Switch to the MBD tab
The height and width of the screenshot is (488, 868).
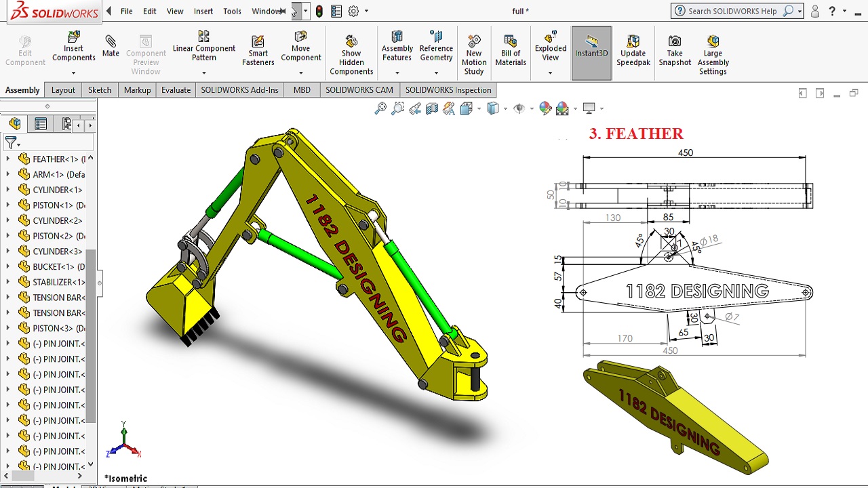[x=302, y=90]
